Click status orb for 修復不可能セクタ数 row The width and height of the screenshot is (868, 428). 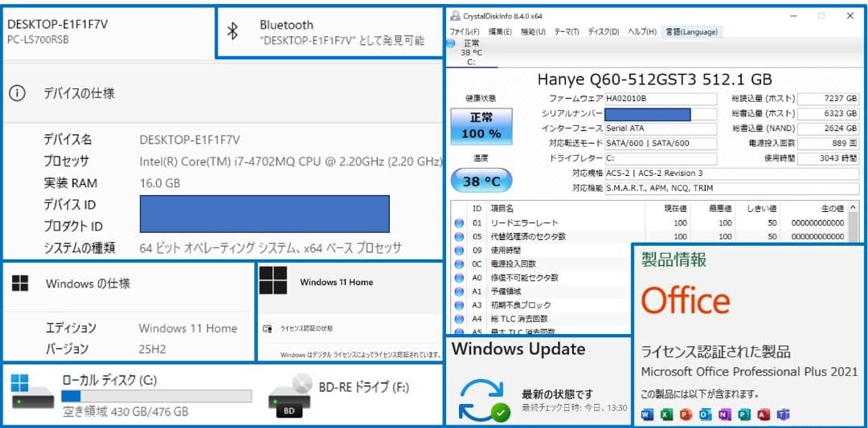tap(459, 278)
